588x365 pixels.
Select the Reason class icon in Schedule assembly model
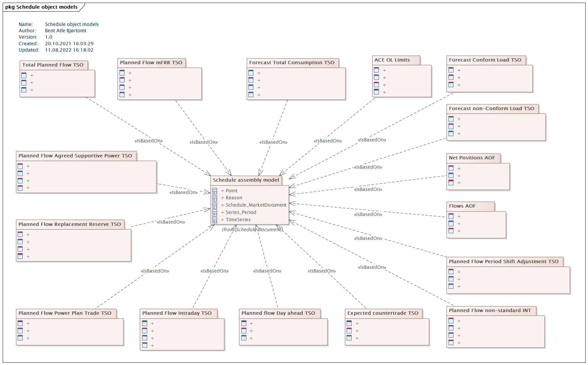pyautogui.click(x=215, y=198)
